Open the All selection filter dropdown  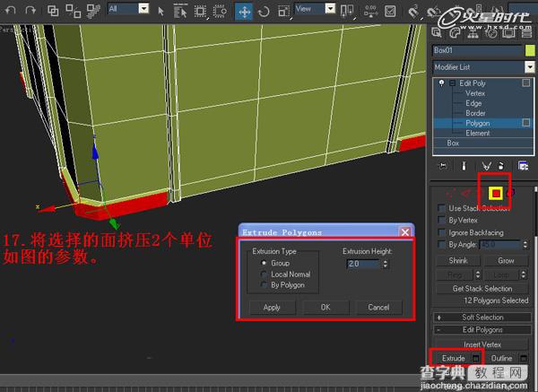coord(143,9)
